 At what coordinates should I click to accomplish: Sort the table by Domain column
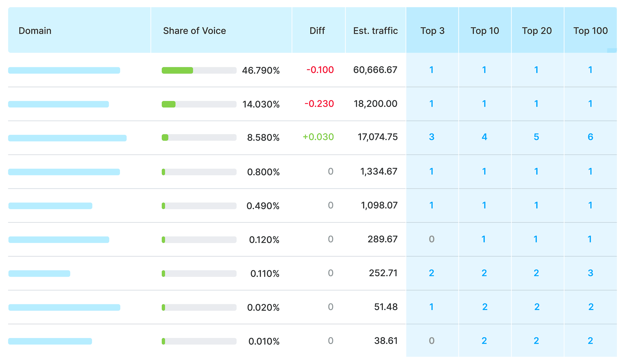(x=35, y=30)
